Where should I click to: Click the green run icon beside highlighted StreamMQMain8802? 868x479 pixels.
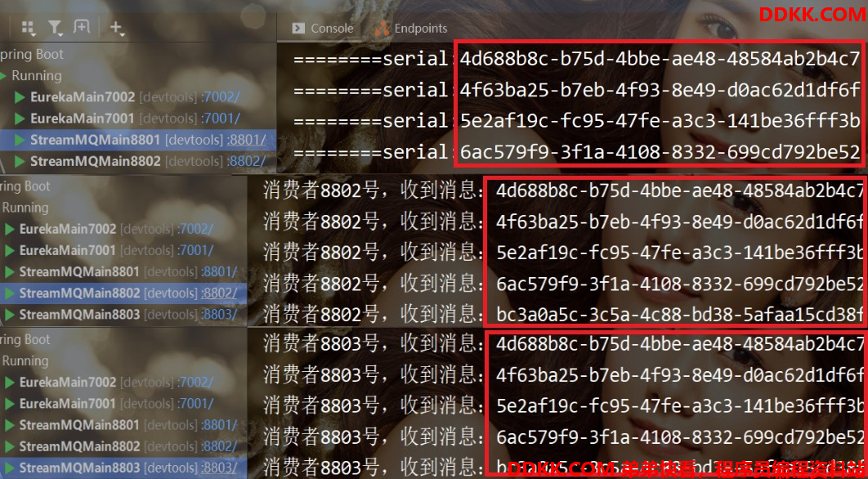[10, 293]
